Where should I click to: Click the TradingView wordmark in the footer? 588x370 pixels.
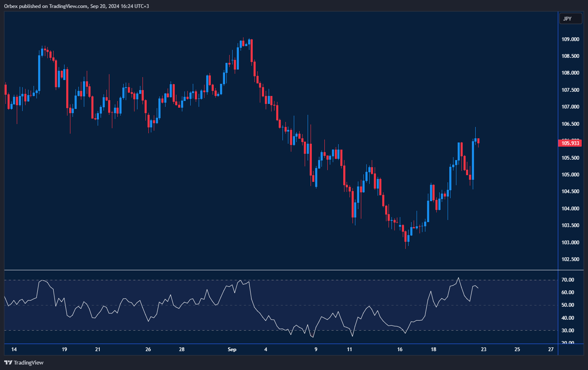tap(28, 362)
